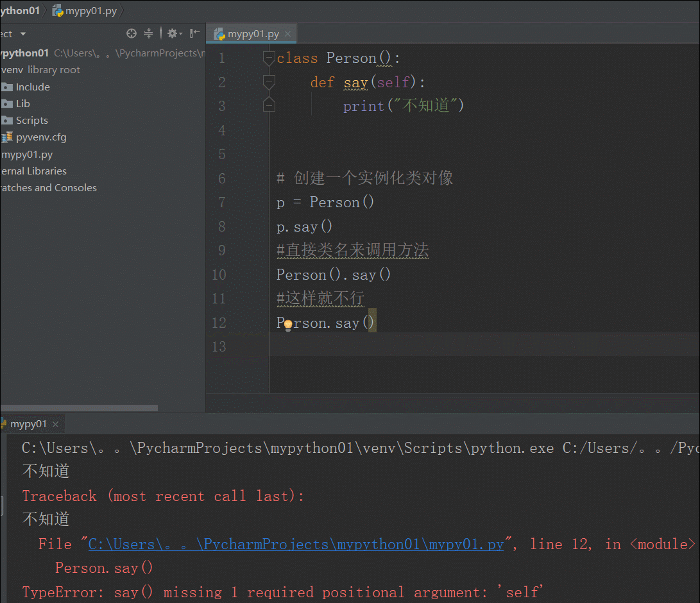
Task: Click 'Person().say()' on line 10
Action: tap(334, 275)
